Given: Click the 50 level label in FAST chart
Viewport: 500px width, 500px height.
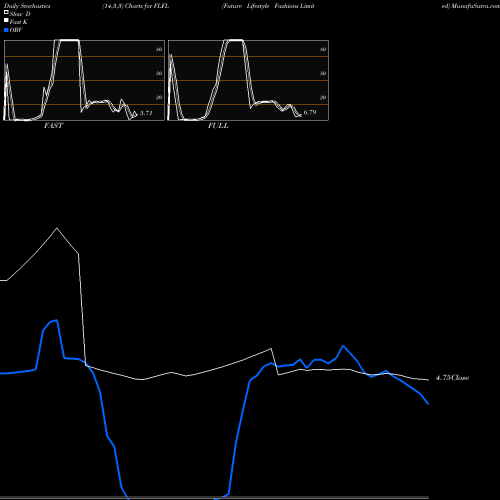Looking at the screenshot, I should click(x=159, y=73).
